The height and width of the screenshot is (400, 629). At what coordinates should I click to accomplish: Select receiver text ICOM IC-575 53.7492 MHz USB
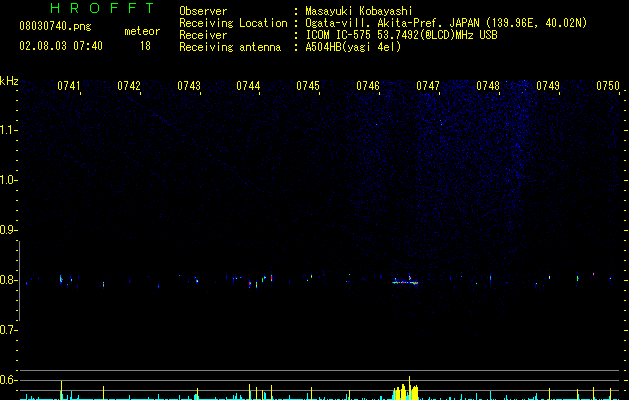click(x=401, y=35)
